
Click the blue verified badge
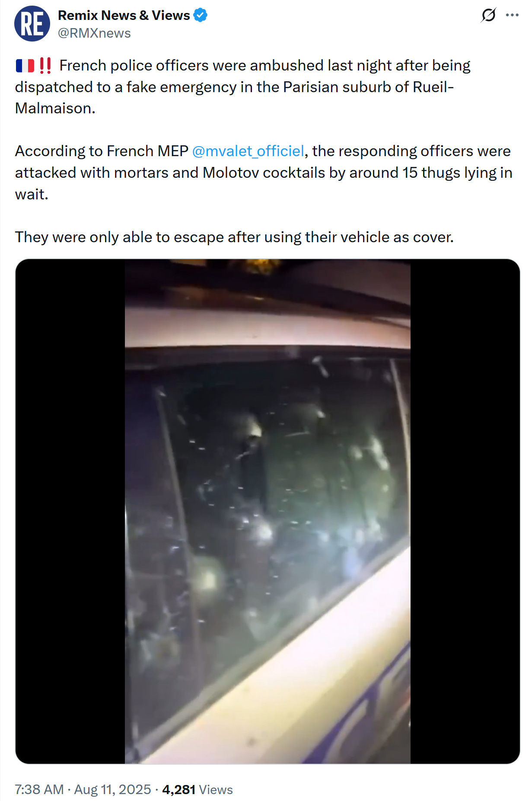[x=201, y=16]
